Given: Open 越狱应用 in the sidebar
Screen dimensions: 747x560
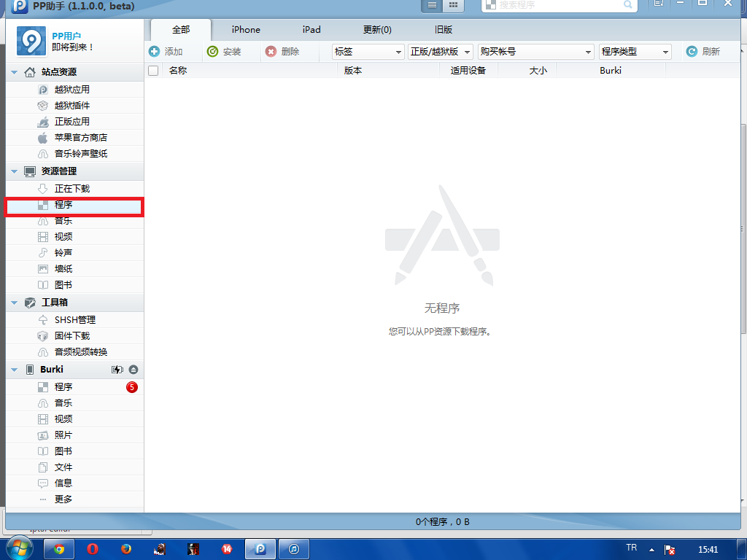Looking at the screenshot, I should [x=74, y=90].
